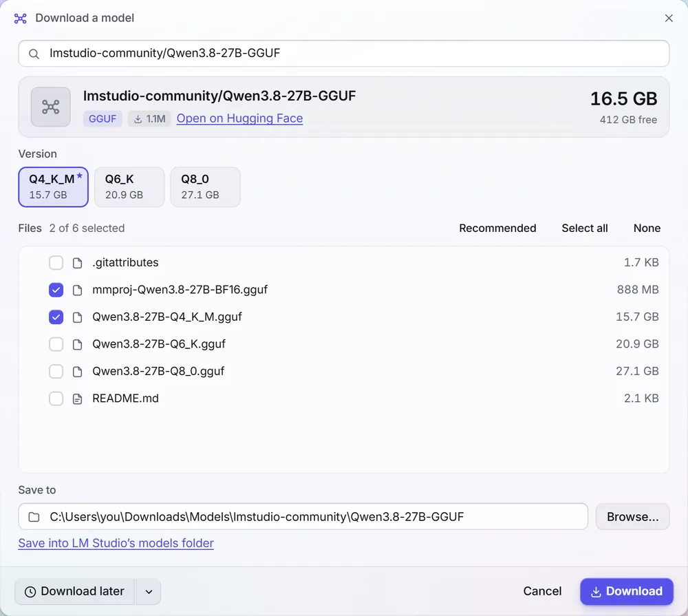The width and height of the screenshot is (688, 616).
Task: Click the 16.5 GB total size text
Action: click(623, 99)
